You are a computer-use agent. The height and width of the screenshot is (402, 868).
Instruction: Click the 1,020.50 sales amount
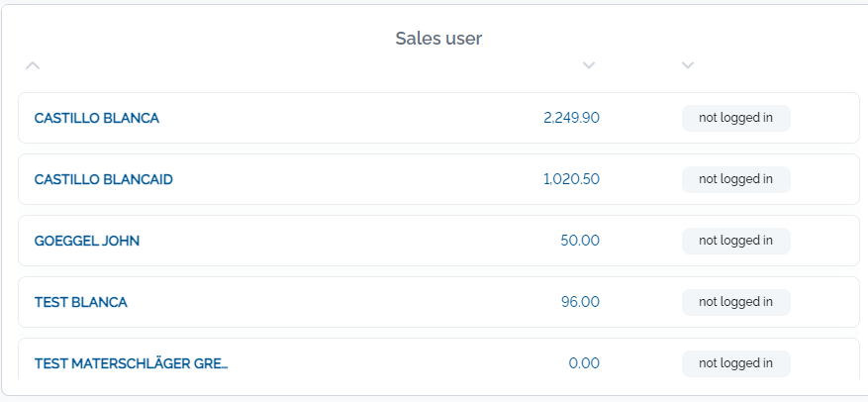coord(571,179)
